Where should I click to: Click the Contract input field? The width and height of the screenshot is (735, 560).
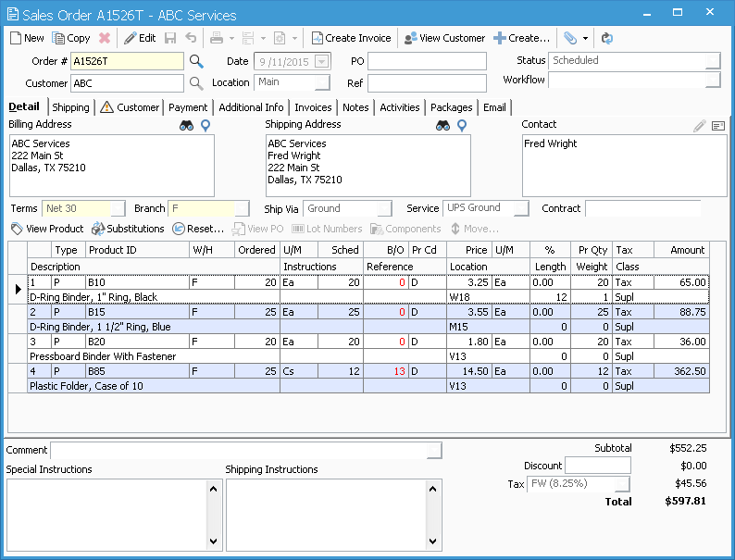[x=643, y=208]
